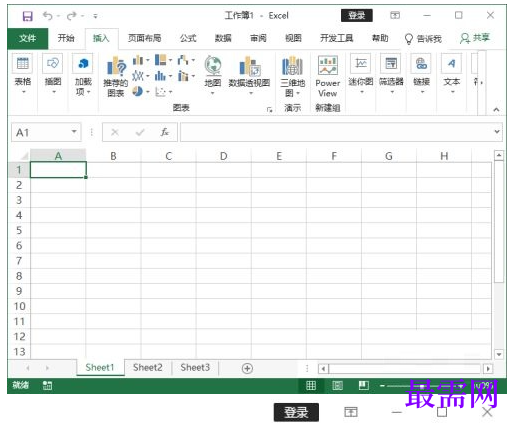This screenshot has height=425, width=517.
Task: Open the 文件 (File) tab
Action: point(28,38)
